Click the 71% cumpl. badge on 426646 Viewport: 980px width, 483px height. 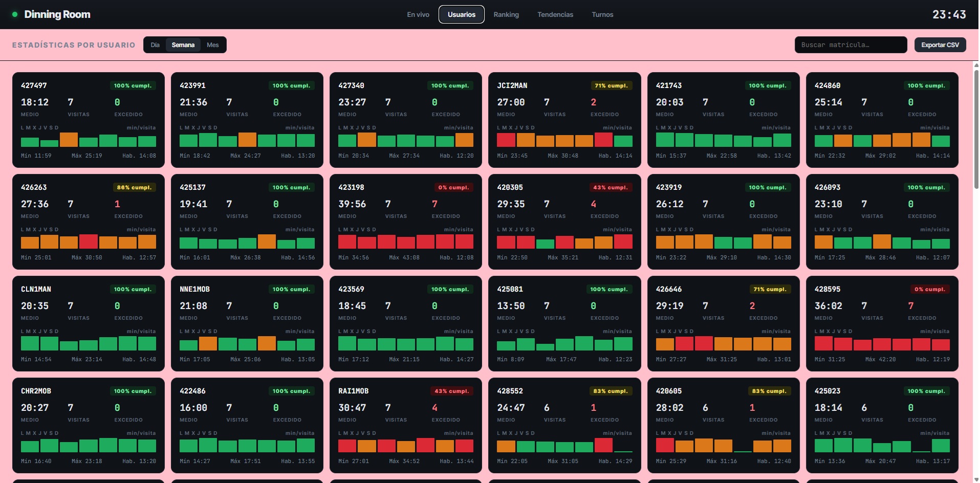point(770,289)
